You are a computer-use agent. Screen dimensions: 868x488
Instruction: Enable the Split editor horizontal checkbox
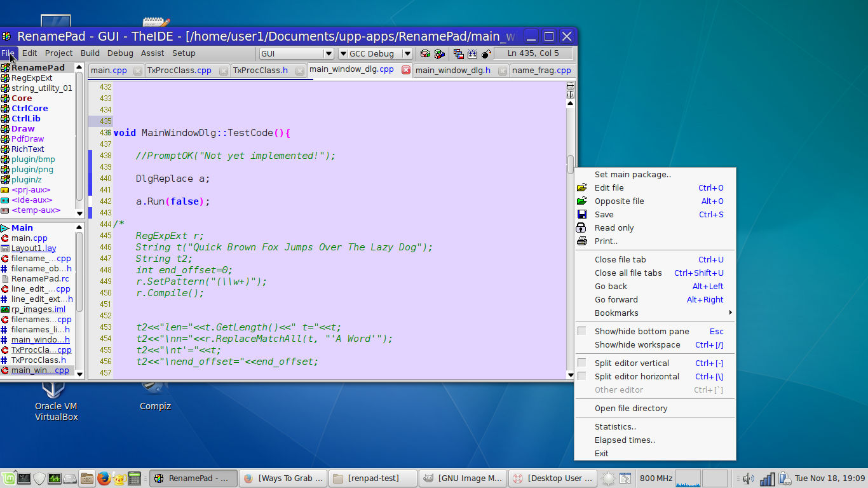click(581, 377)
